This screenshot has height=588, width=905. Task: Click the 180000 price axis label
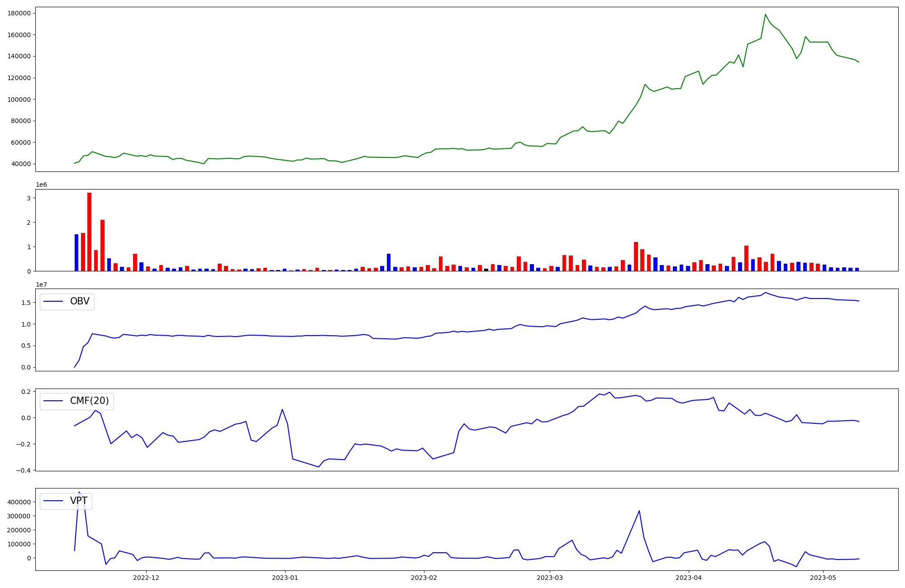pos(19,13)
